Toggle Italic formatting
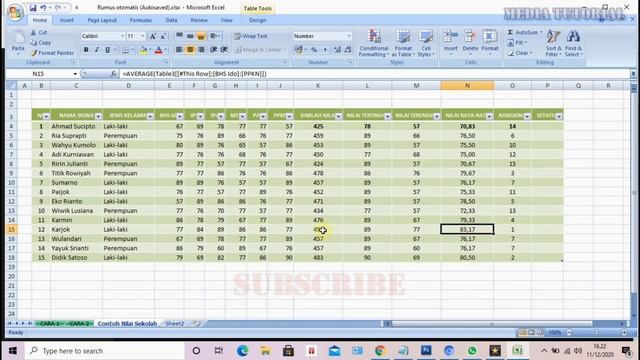640x360 pixels. [97, 50]
